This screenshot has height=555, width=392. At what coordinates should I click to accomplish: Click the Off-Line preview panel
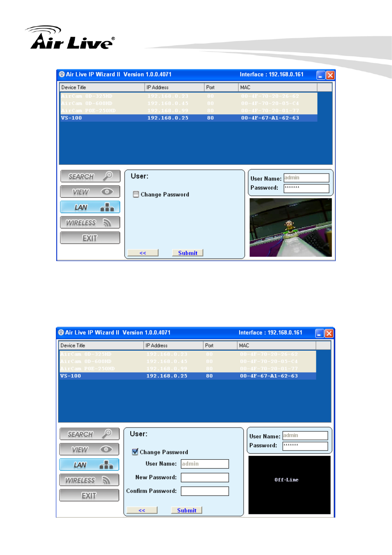[x=289, y=485]
